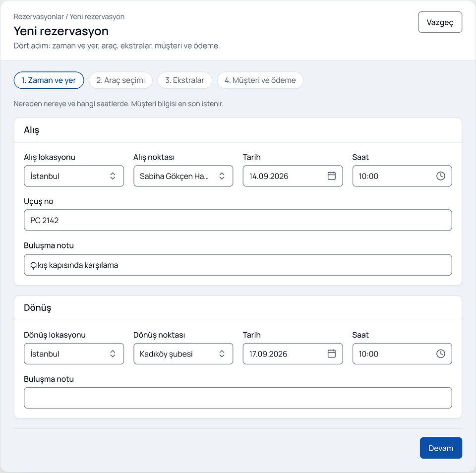The image size is (476, 473).
Task: Go to 3. Ekstralar step
Action: pos(184,80)
